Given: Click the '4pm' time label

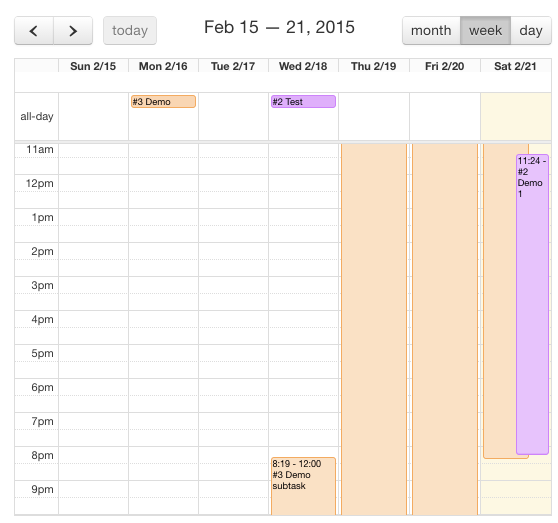Looking at the screenshot, I should pyautogui.click(x=42, y=319).
